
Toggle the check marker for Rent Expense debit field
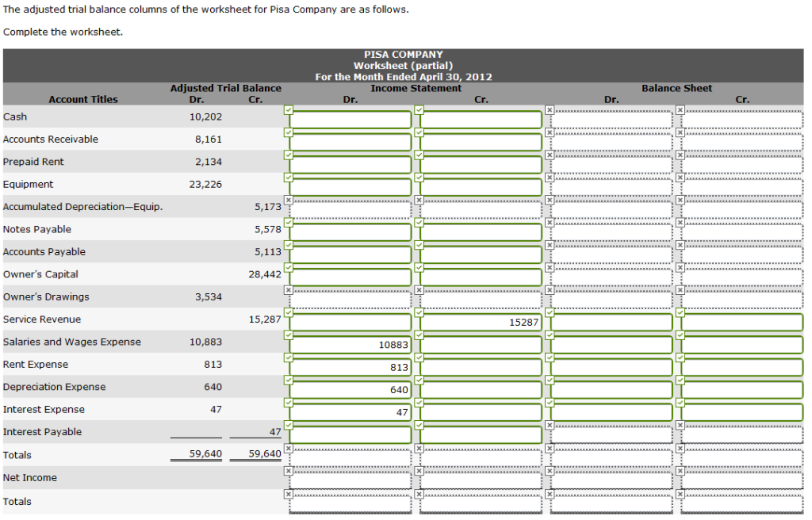click(x=288, y=357)
